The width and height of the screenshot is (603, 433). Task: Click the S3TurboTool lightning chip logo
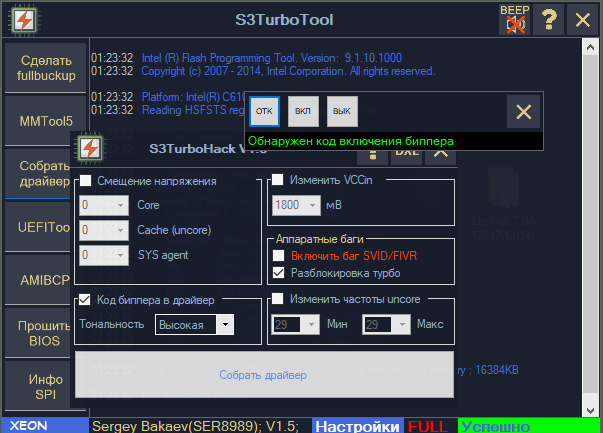pyautogui.click(x=24, y=20)
